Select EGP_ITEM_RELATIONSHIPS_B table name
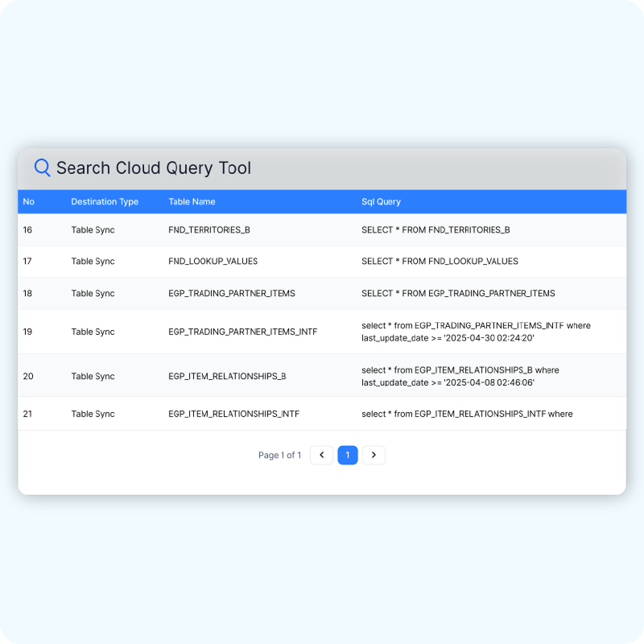 [x=227, y=376]
